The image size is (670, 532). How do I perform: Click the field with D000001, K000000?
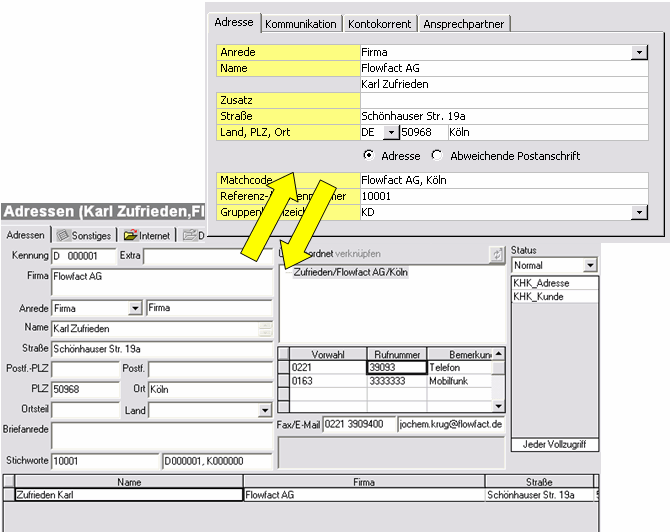217,461
